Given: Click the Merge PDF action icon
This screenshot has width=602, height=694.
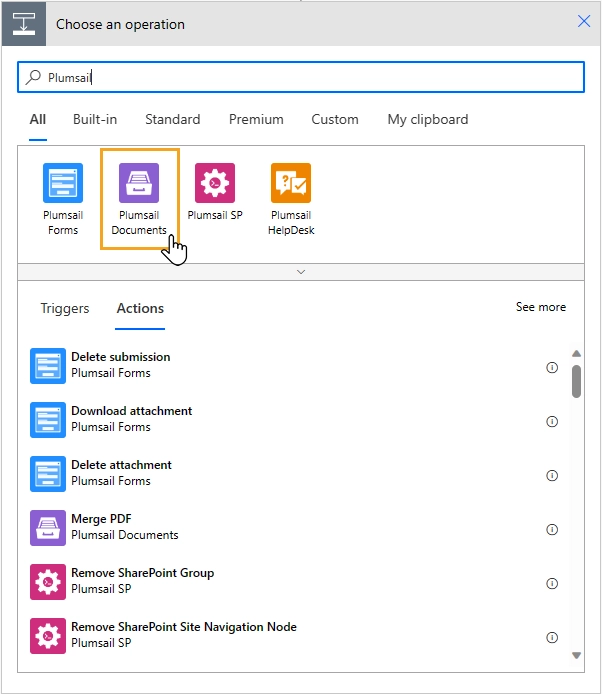Looking at the screenshot, I should 48,528.
